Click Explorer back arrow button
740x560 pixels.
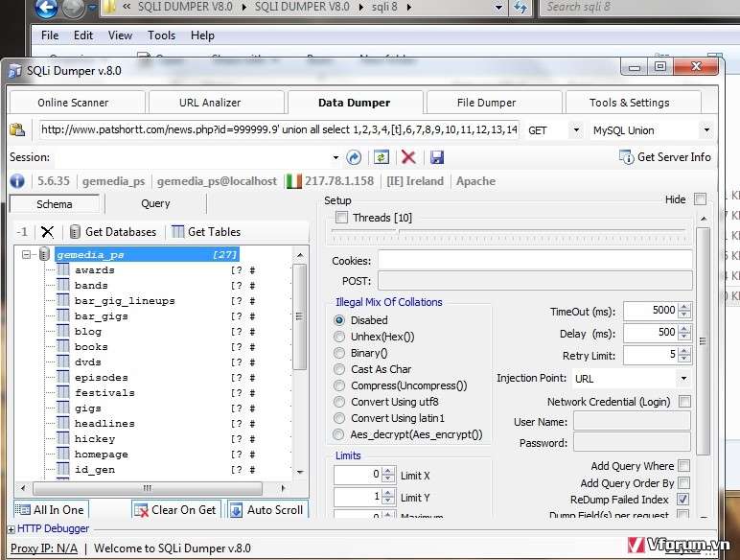pyautogui.click(x=47, y=8)
